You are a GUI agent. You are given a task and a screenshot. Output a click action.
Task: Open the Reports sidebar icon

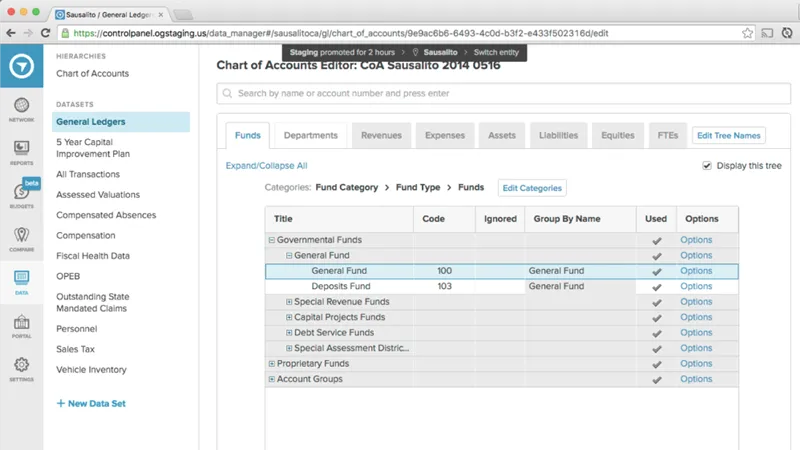point(21,153)
